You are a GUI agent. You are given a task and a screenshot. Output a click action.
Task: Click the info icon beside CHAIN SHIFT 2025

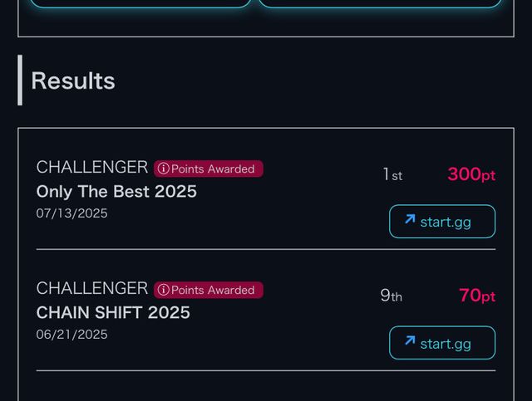click(163, 290)
